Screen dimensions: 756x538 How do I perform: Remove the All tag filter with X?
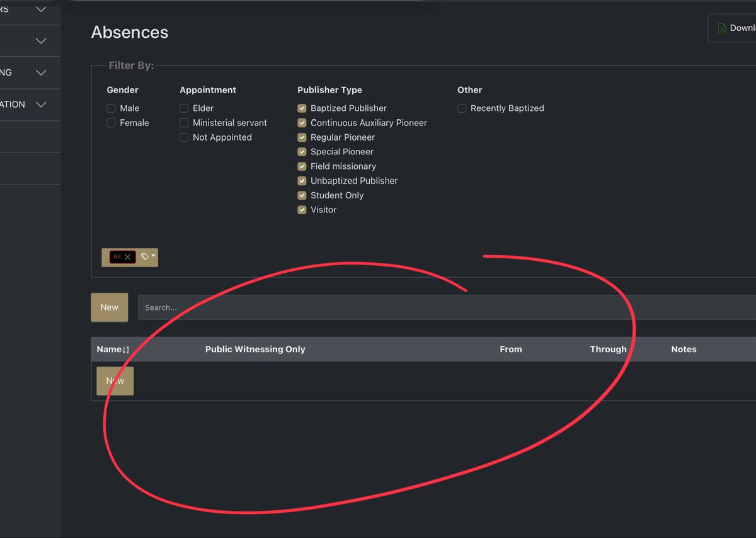tap(128, 257)
